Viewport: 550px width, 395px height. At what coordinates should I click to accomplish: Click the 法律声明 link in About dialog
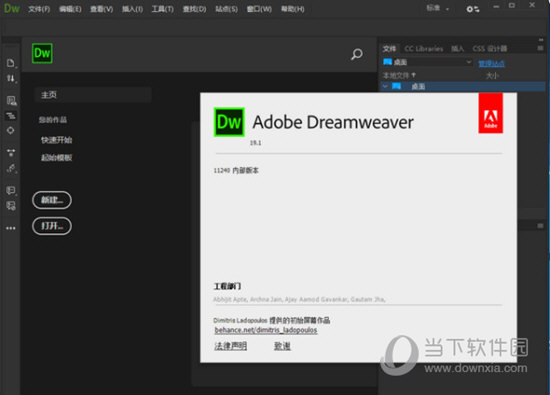[230, 346]
